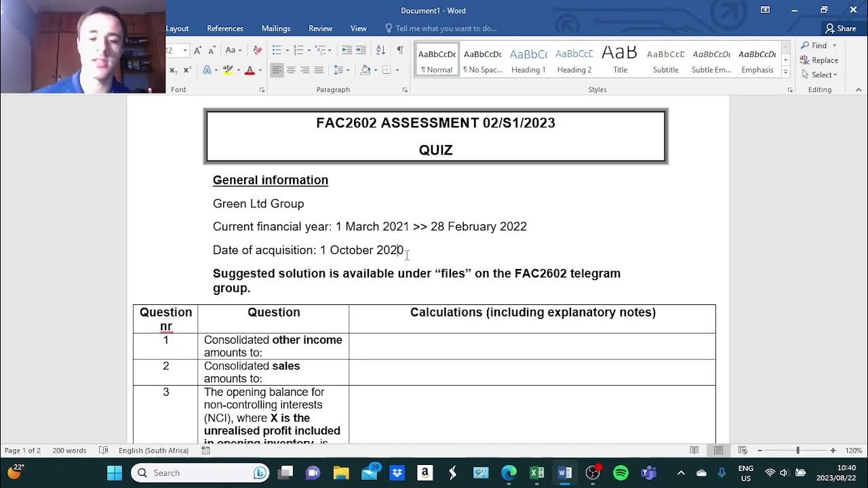The height and width of the screenshot is (488, 868).
Task: Click the 120% zoom level
Action: point(854,450)
